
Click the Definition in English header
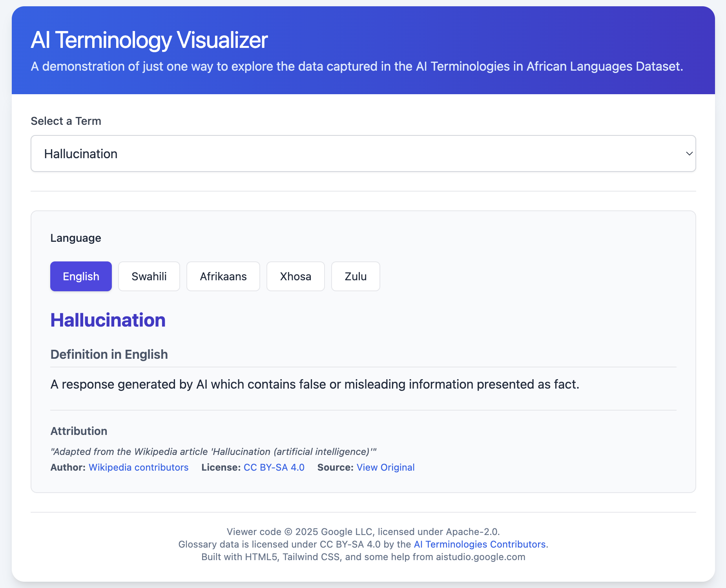coord(109,354)
